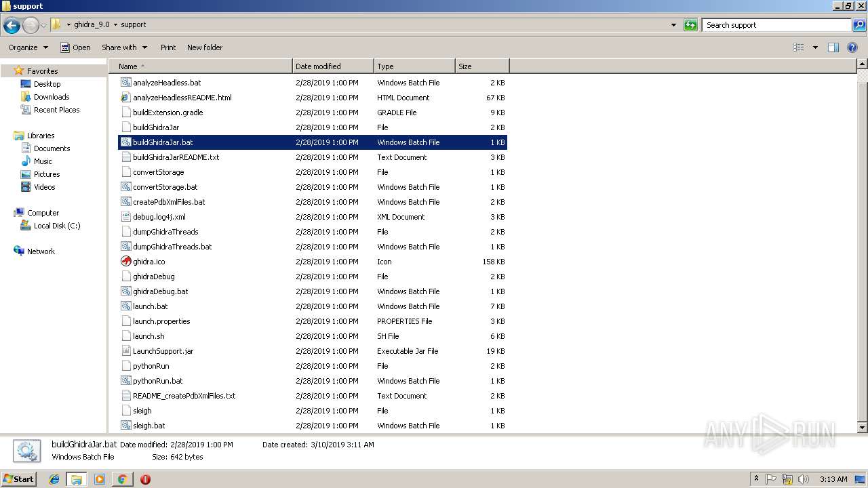The image size is (868, 488).
Task: Click the Action Center flag tray icon
Action: click(772, 479)
